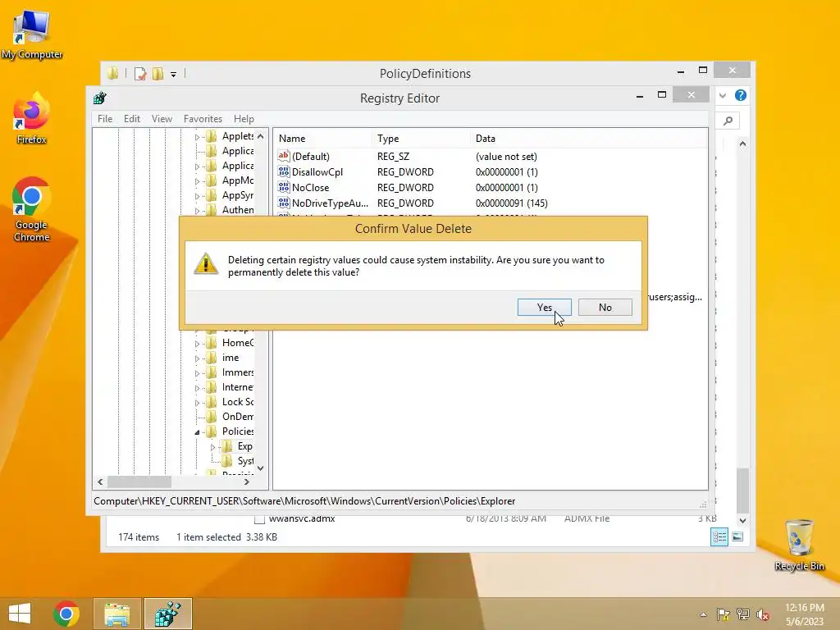The image size is (840, 630).
Task: Expand the Immers tree node
Action: coord(197,373)
